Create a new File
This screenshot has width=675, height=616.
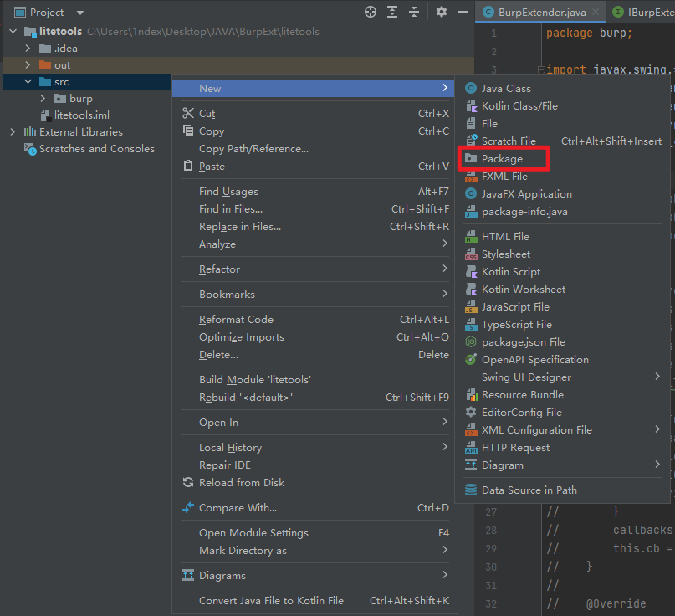[x=563, y=124]
